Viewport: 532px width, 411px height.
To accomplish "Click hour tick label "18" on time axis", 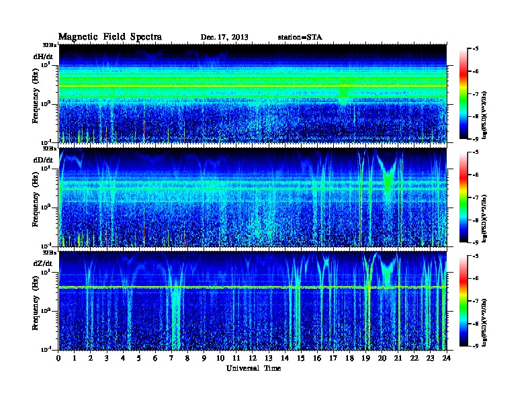I will pyautogui.click(x=350, y=359).
